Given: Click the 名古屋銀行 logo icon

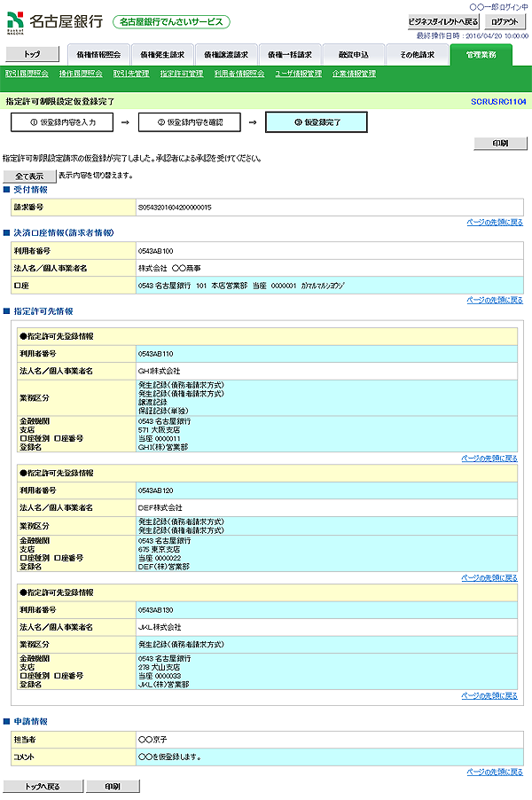Looking at the screenshot, I should pyautogui.click(x=15, y=22).
